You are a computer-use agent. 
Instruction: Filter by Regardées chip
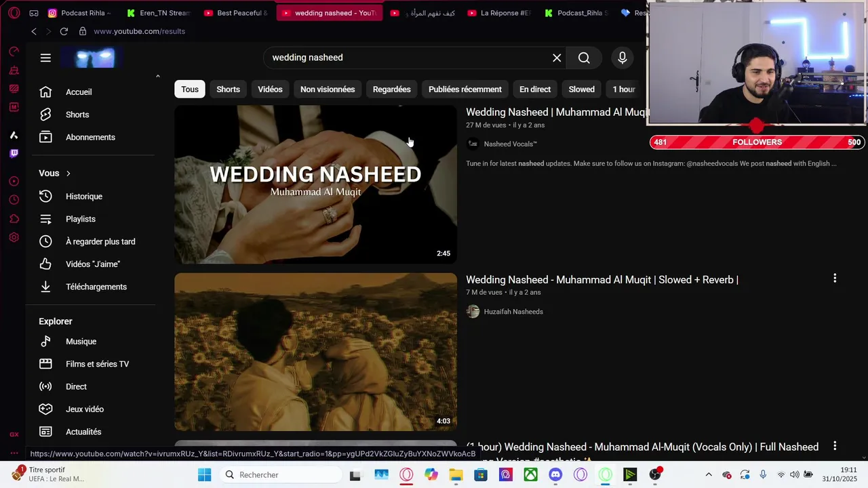391,89
